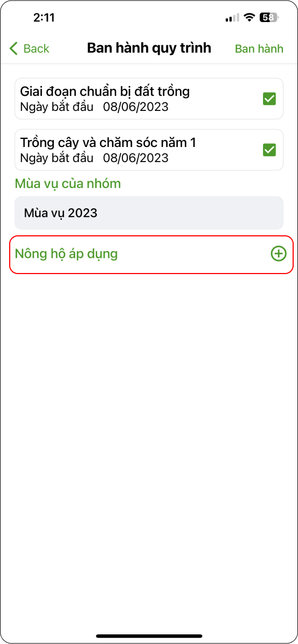Tap the battery indicator icon

[x=269, y=18]
